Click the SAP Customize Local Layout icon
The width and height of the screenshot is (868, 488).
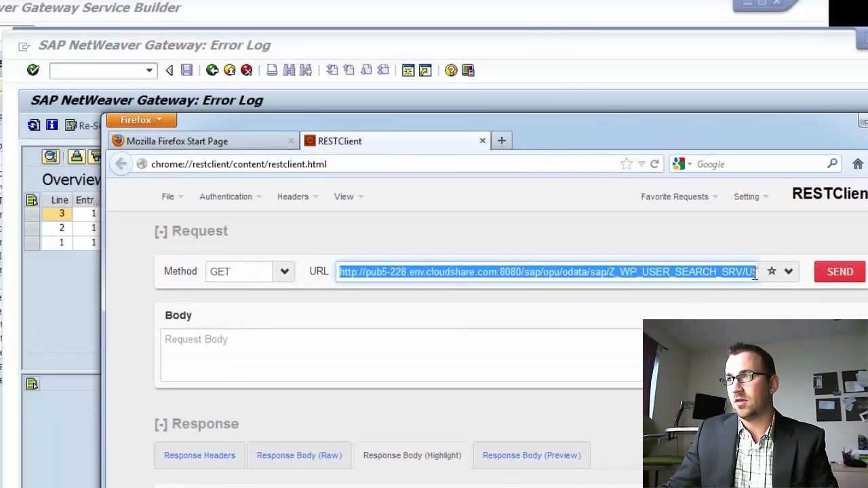[x=468, y=70]
